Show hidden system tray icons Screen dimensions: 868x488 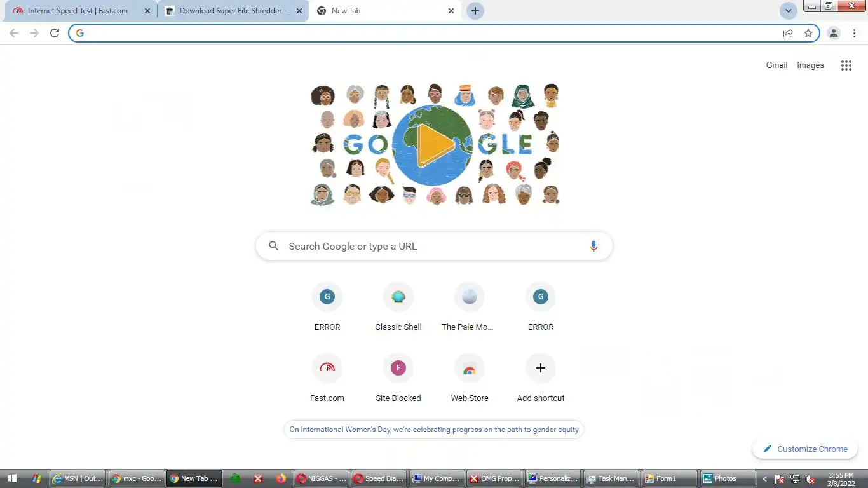coord(764,479)
